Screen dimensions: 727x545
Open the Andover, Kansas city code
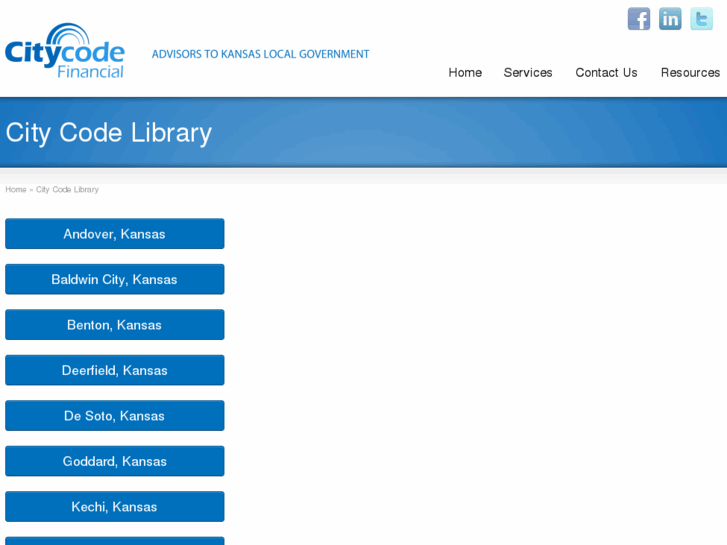tap(115, 234)
